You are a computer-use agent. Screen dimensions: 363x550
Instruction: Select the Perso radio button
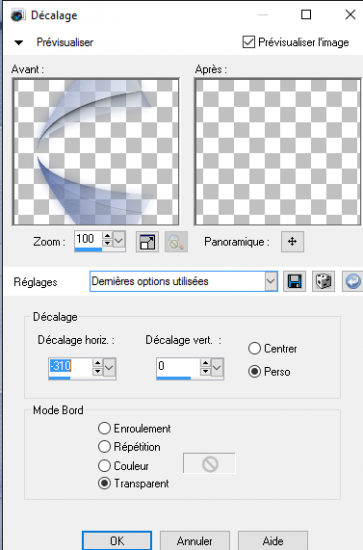(x=255, y=371)
